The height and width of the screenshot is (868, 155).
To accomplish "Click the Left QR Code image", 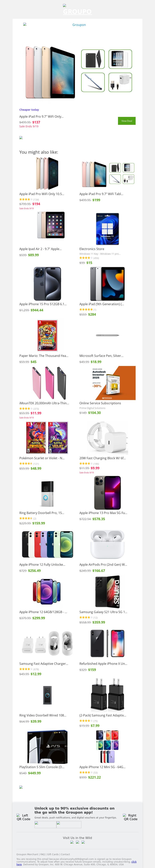I will [x=24, y=817].
